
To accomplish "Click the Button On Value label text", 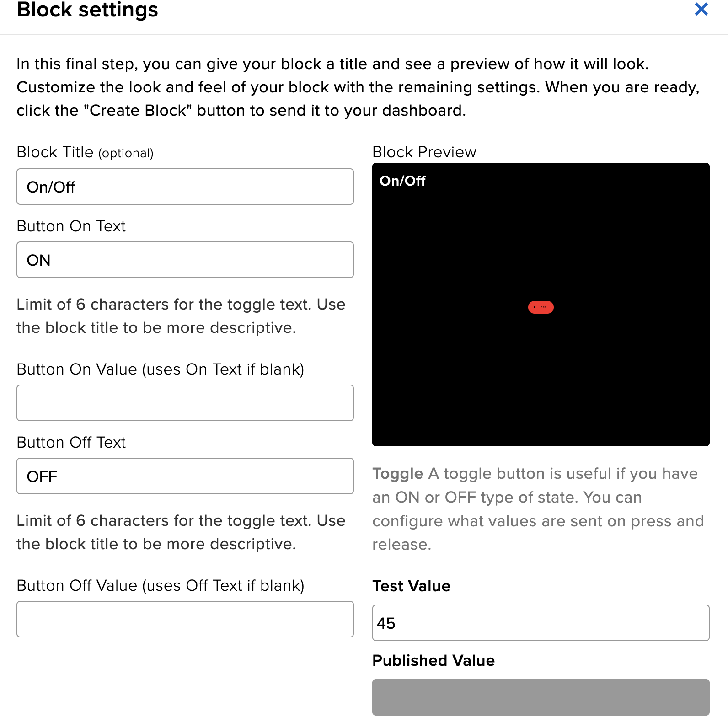I will pos(161,369).
